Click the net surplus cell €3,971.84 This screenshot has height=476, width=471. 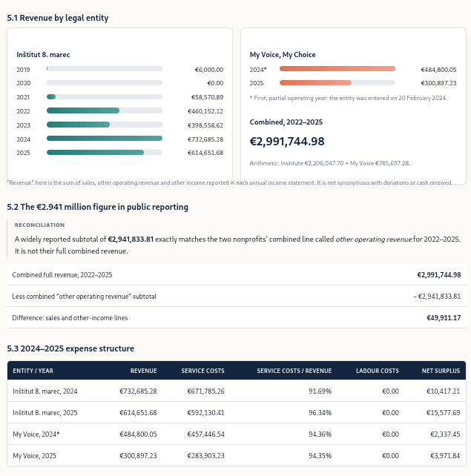click(445, 456)
